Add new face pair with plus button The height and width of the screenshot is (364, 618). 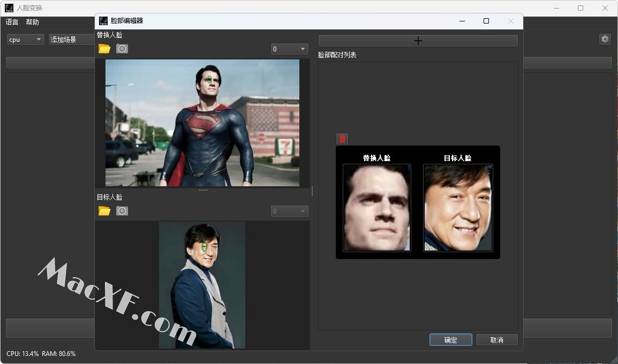tap(418, 41)
